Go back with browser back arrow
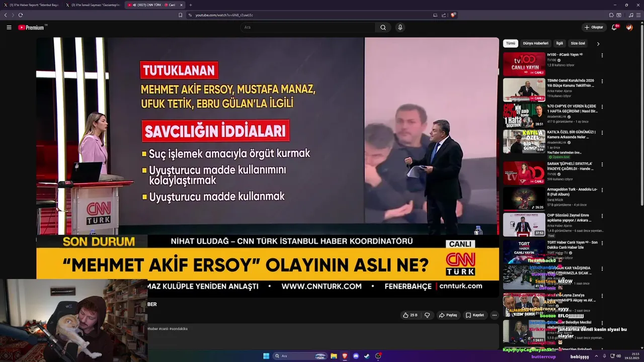 pyautogui.click(x=6, y=15)
